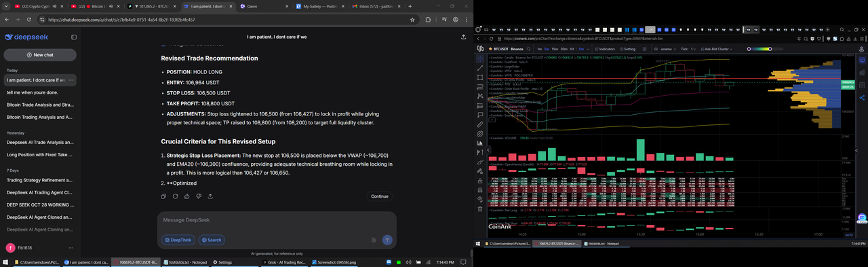Image resolution: width=868 pixels, height=267 pixels.
Task: Open chat 'tell me when youre done.'
Action: 40,92
